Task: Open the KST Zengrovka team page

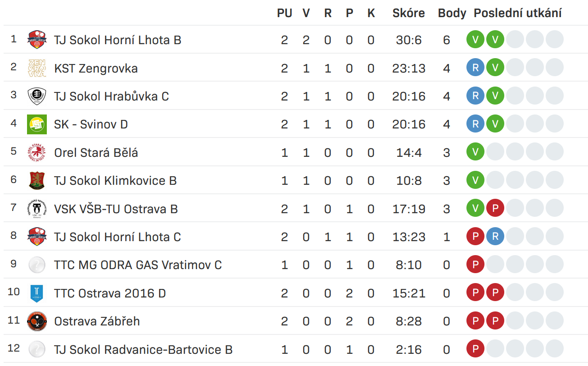Action: point(96,69)
